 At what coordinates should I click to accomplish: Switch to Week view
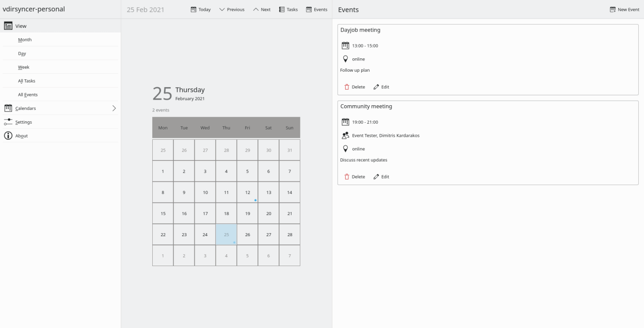(x=24, y=67)
